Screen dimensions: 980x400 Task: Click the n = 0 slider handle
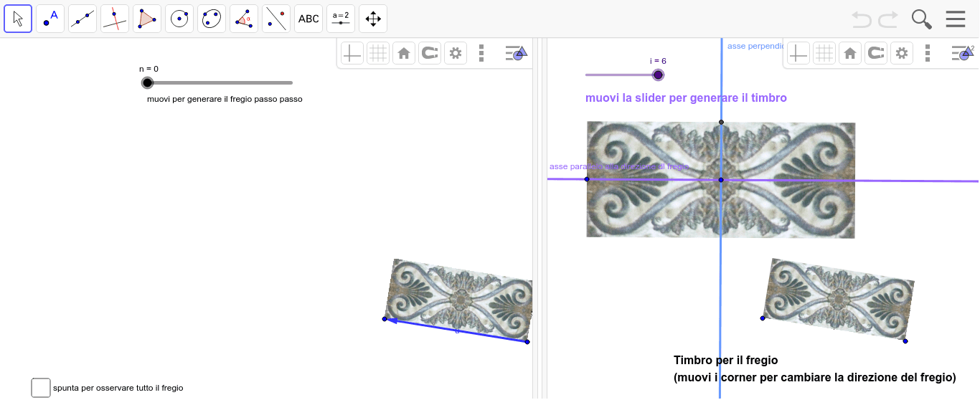pos(147,82)
